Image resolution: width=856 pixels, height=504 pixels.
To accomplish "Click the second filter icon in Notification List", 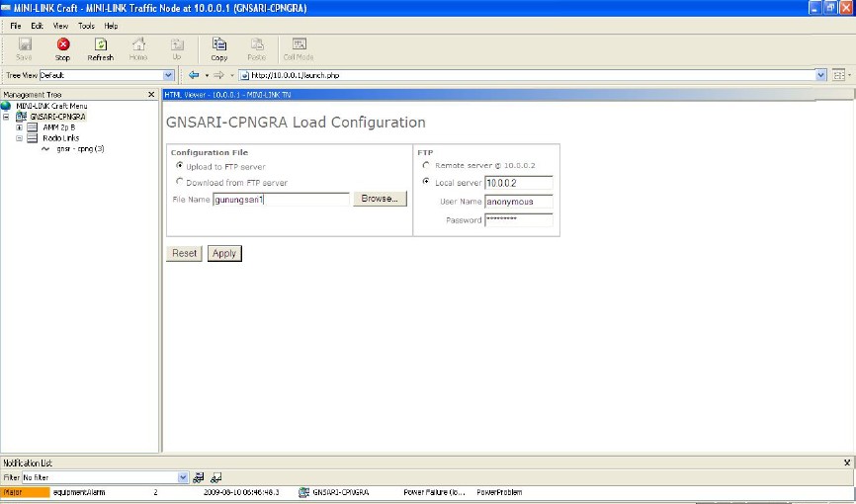I will tap(216, 477).
